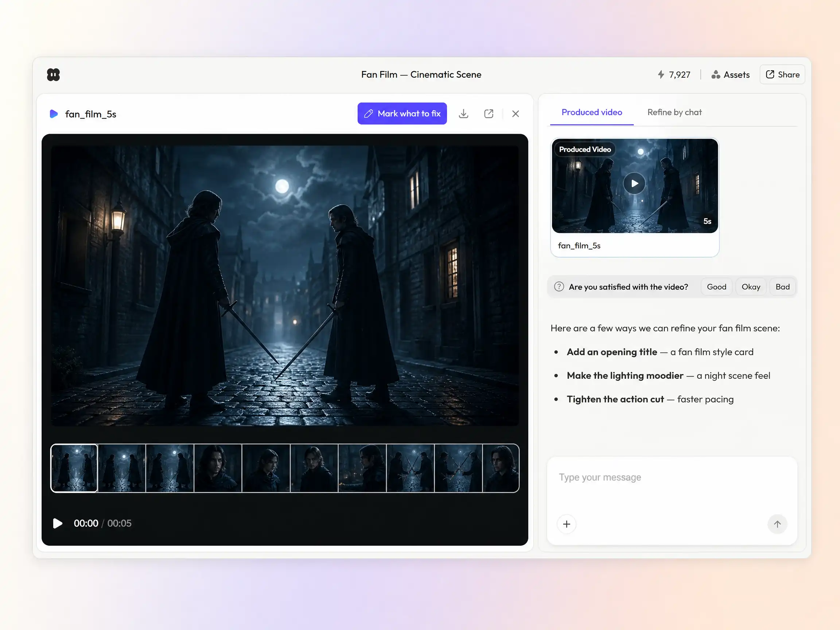The height and width of the screenshot is (630, 840).
Task: Select the sixth filmstrip frame
Action: pos(314,468)
